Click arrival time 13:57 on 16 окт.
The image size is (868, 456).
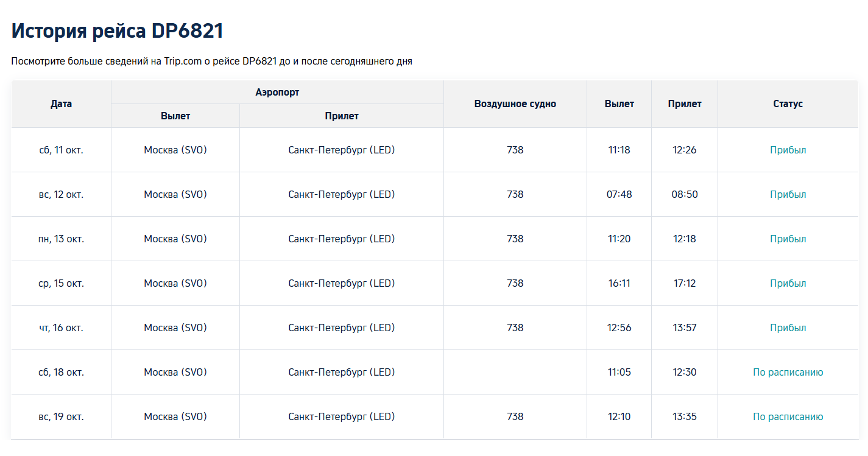(x=684, y=328)
